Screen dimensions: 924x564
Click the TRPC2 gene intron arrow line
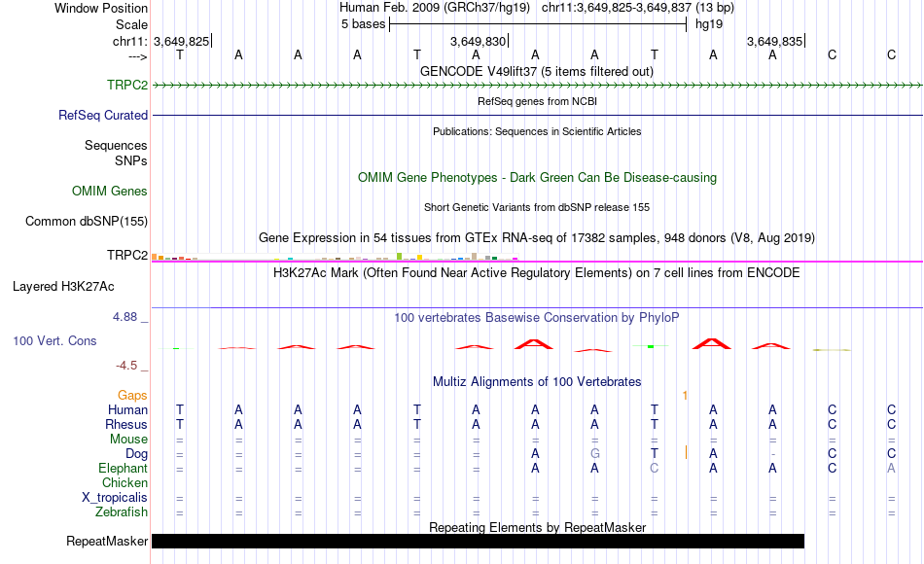pyautogui.click(x=538, y=85)
